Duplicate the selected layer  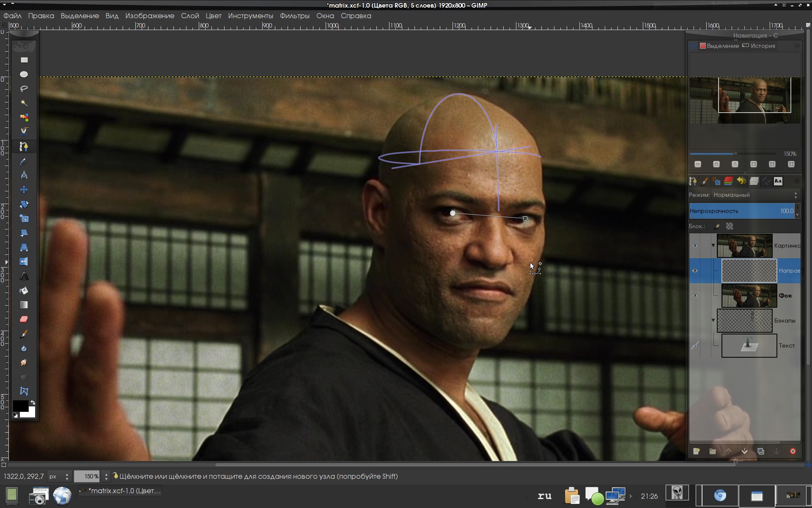[x=761, y=451]
